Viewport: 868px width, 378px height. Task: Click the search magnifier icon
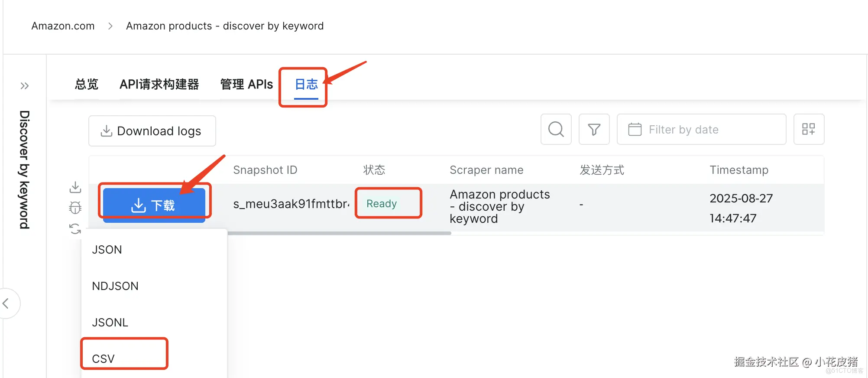556,129
